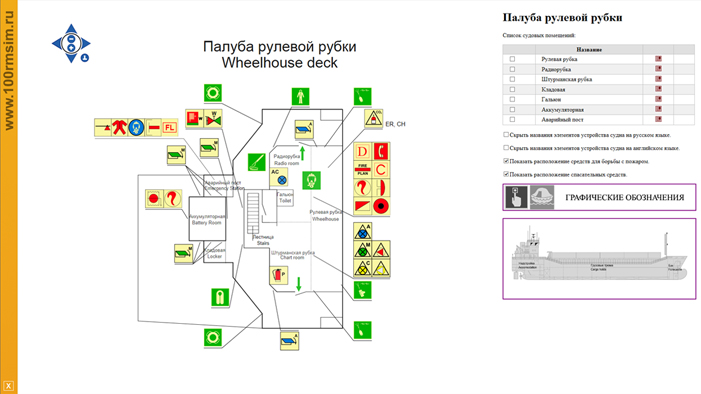The image size is (701, 394).
Task: Open ГРАФИЧЕСКИЕ ОБОЗНАЧЕНИЯ legend button
Action: [x=599, y=197]
